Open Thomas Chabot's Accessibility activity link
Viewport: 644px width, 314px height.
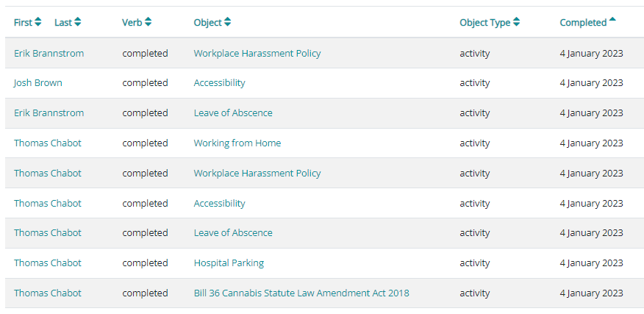pos(219,204)
